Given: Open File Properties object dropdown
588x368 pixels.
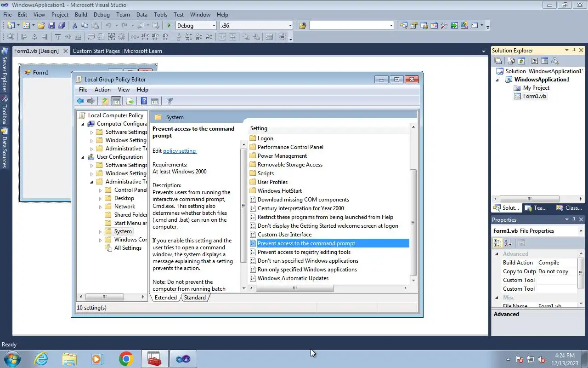Looking at the screenshot, I should [581, 231].
